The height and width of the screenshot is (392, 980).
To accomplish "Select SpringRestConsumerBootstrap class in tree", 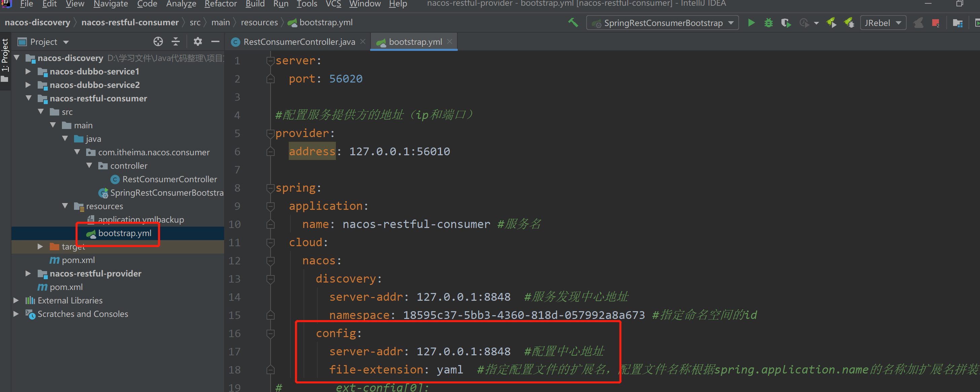I will tap(161, 193).
